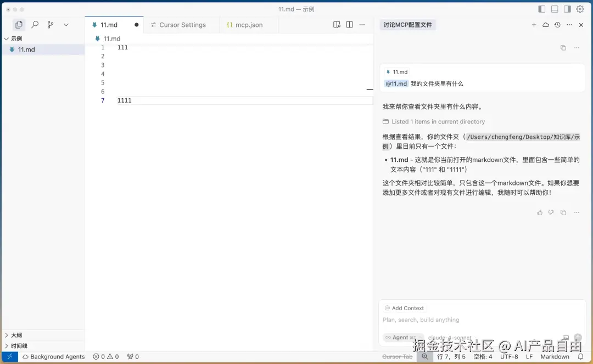Open remote window status bar icon
This screenshot has height=364, width=593.
pyautogui.click(x=9, y=356)
